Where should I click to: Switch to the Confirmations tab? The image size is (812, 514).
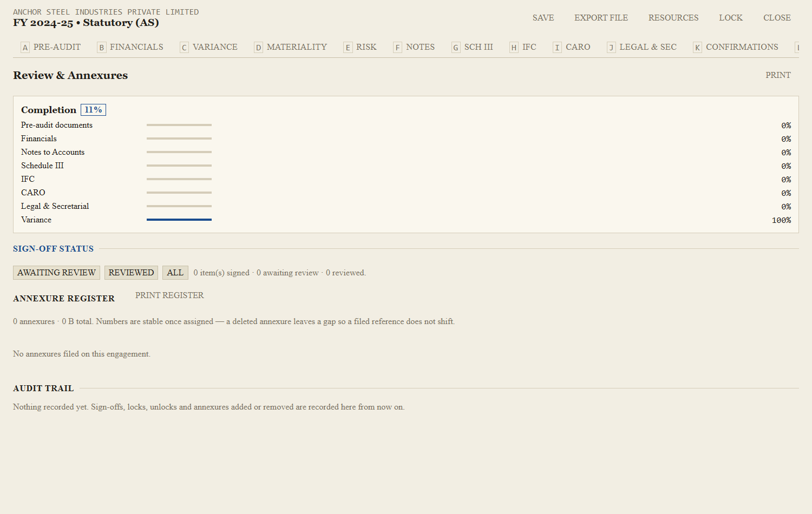[736, 47]
